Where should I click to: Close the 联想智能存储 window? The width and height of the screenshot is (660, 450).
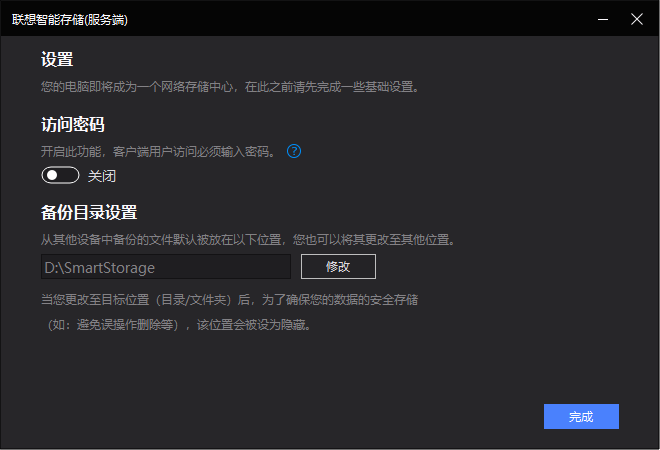(x=636, y=19)
